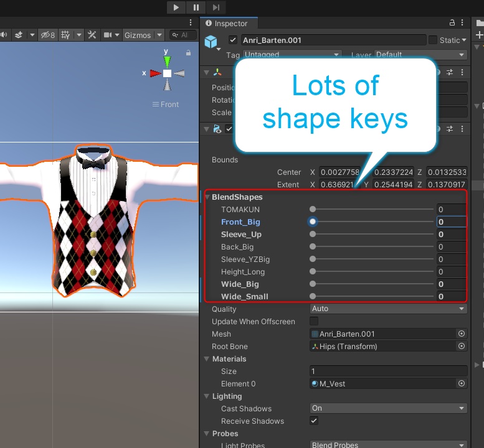484x448 pixels.
Task: Open the Gizmos menu
Action: pyautogui.click(x=138, y=35)
